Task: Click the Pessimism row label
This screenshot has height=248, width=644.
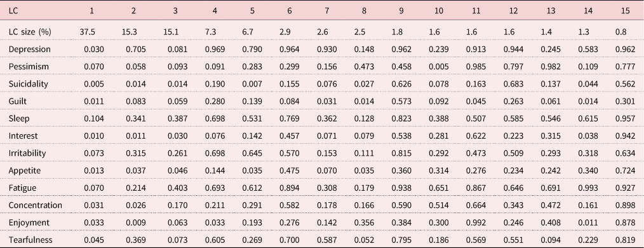Action: 29,67
